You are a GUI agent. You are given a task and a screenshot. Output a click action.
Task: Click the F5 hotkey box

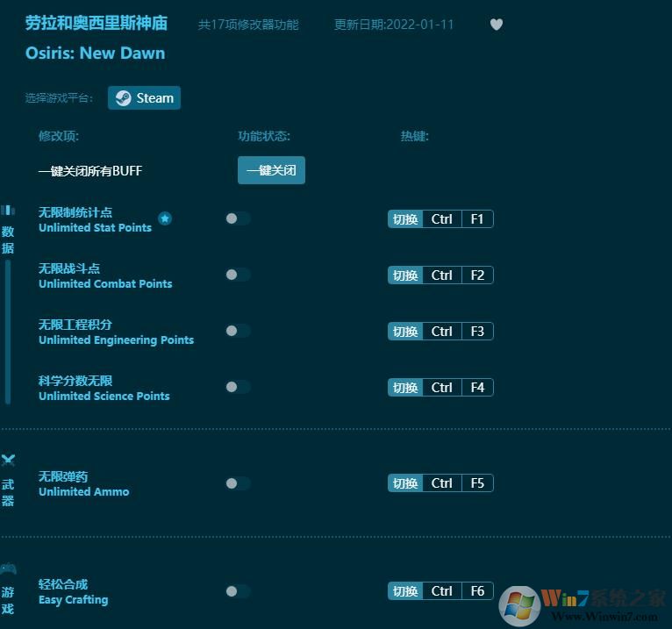click(477, 483)
